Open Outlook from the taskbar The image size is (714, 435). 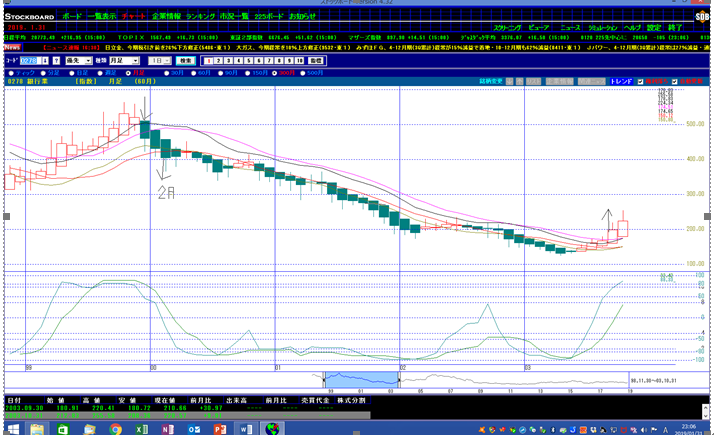pyautogui.click(x=194, y=429)
